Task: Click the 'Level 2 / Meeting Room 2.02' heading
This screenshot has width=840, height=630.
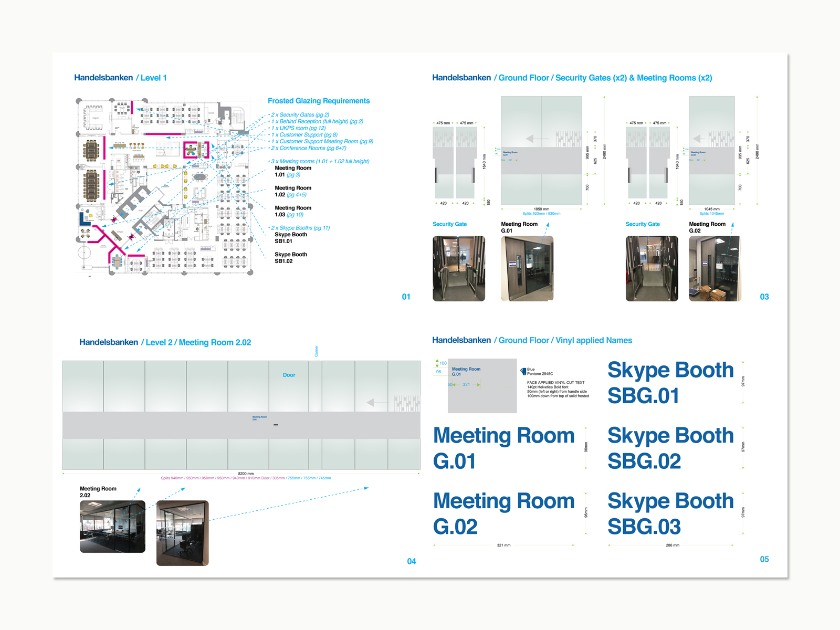Action: (165, 342)
